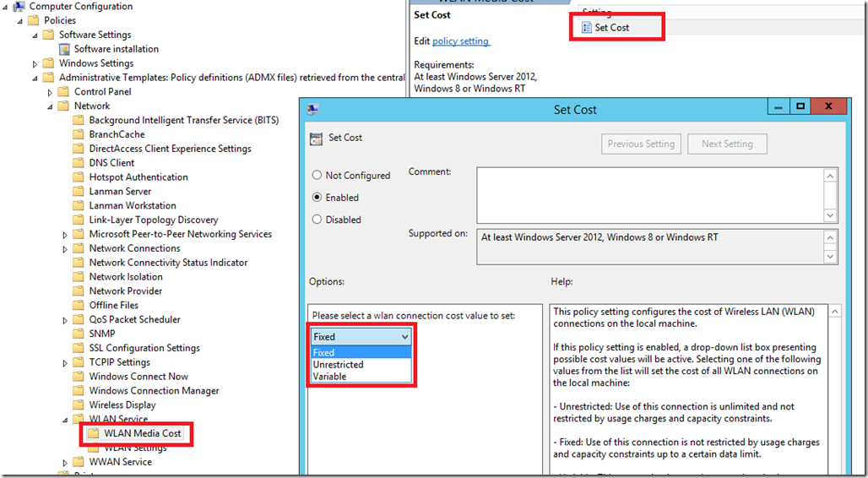Click the Computer Configuration node icon
Image resolution: width=868 pixels, height=478 pixels.
19,7
